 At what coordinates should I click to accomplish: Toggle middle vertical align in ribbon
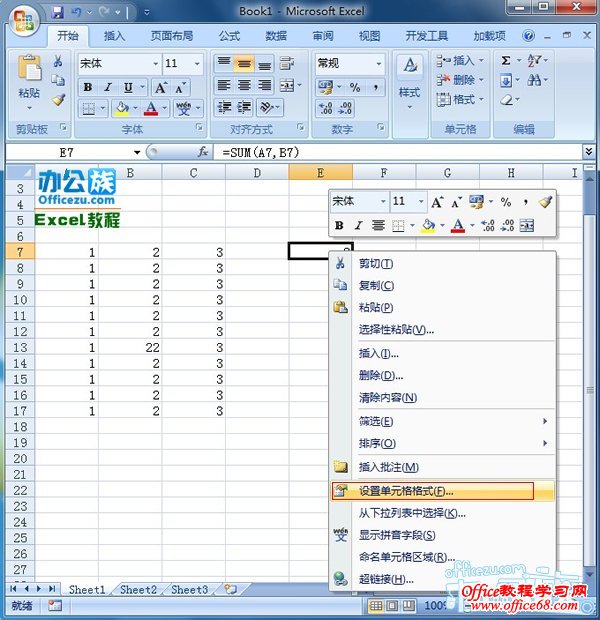point(244,63)
